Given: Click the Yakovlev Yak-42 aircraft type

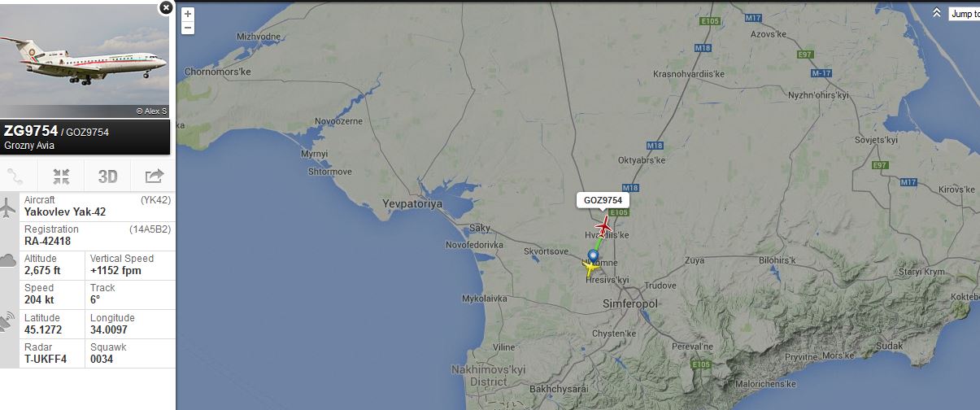Looking at the screenshot, I should pyautogui.click(x=65, y=212).
